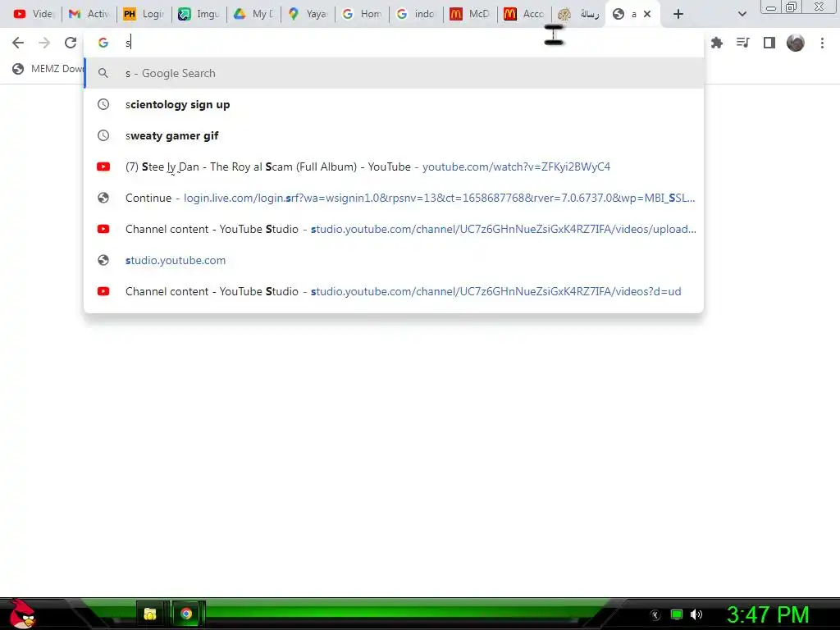840x630 pixels.
Task: Open Angry Birds start button
Action: (21, 614)
